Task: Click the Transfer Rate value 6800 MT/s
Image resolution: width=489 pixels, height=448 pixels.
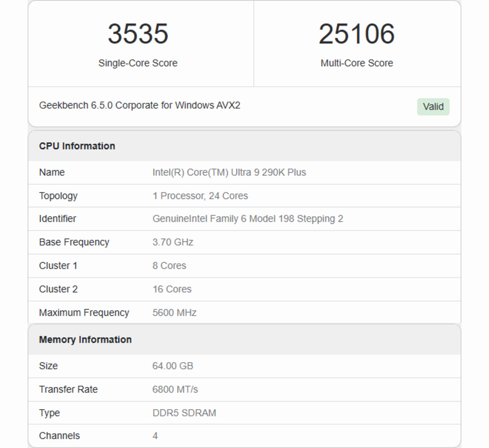Action: click(175, 389)
